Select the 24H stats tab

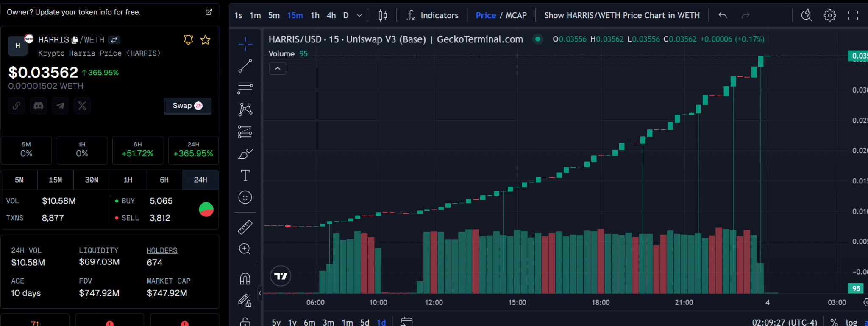click(x=200, y=180)
